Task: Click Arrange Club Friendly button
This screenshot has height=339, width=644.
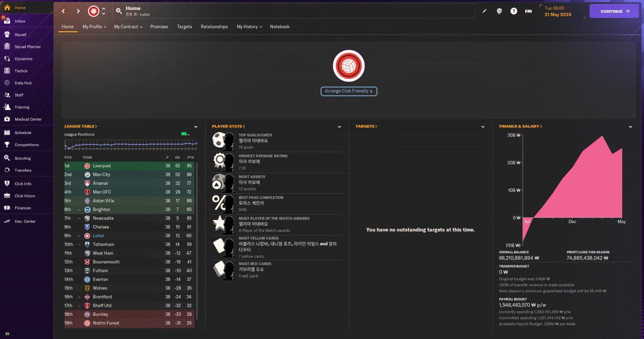Action: pyautogui.click(x=349, y=91)
